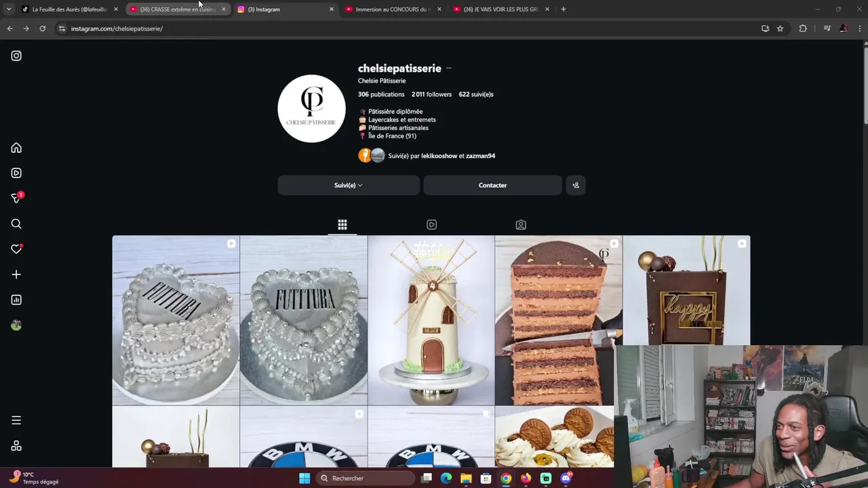Open Messages icon with notification badge
Viewport: 868px width, 488px height.
coord(16,198)
